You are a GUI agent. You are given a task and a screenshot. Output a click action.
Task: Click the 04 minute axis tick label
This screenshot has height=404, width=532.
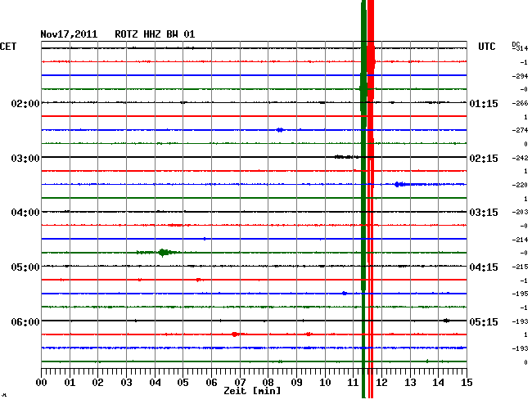(155, 383)
